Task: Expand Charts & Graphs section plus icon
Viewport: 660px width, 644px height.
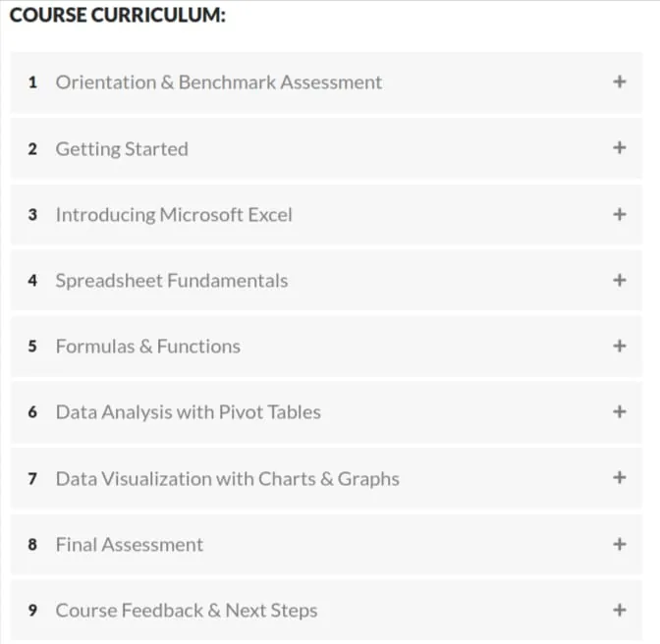Action: pos(619,478)
